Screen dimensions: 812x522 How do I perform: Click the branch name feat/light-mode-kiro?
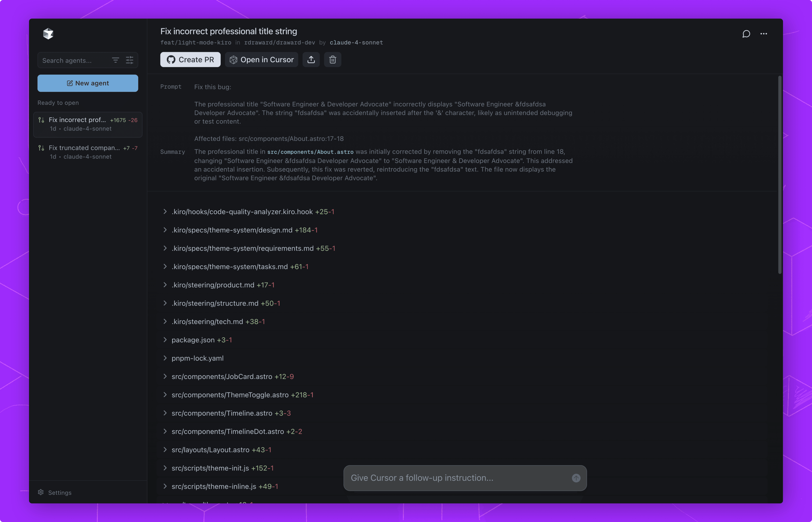click(x=196, y=42)
